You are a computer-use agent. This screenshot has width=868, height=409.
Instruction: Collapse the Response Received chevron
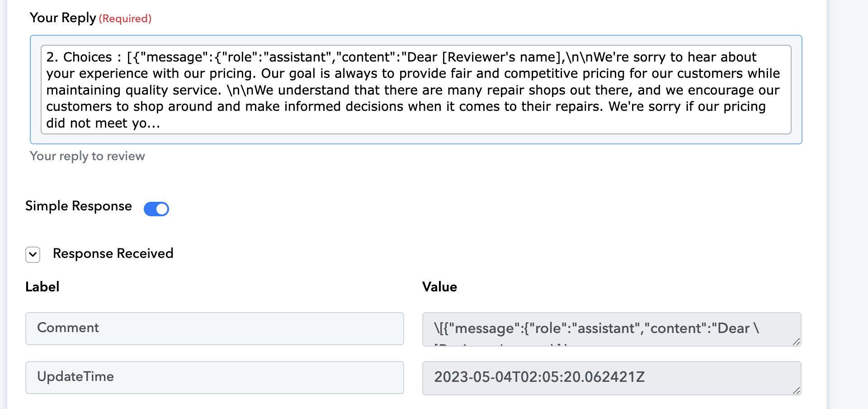33,254
